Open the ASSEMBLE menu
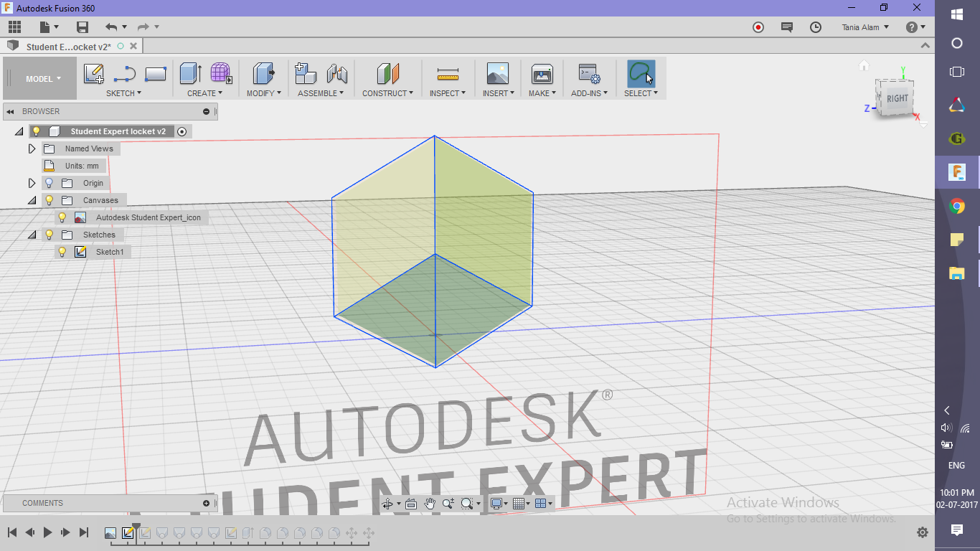 click(x=321, y=93)
